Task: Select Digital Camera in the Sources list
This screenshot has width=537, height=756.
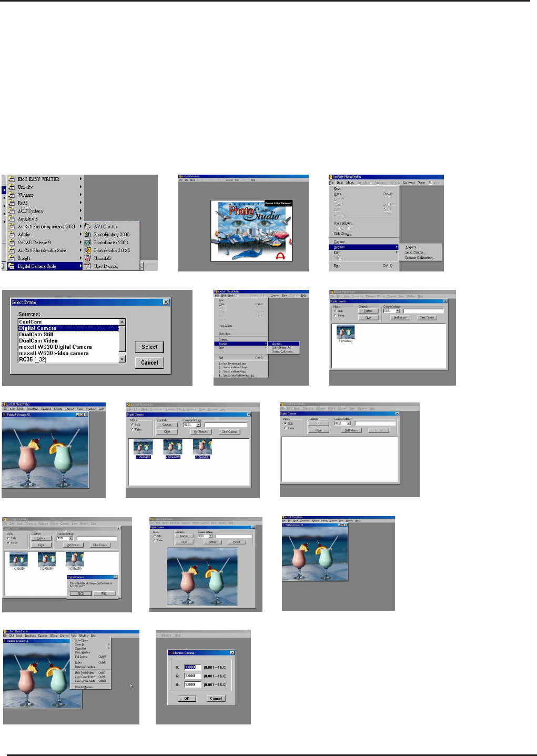Action: point(68,328)
